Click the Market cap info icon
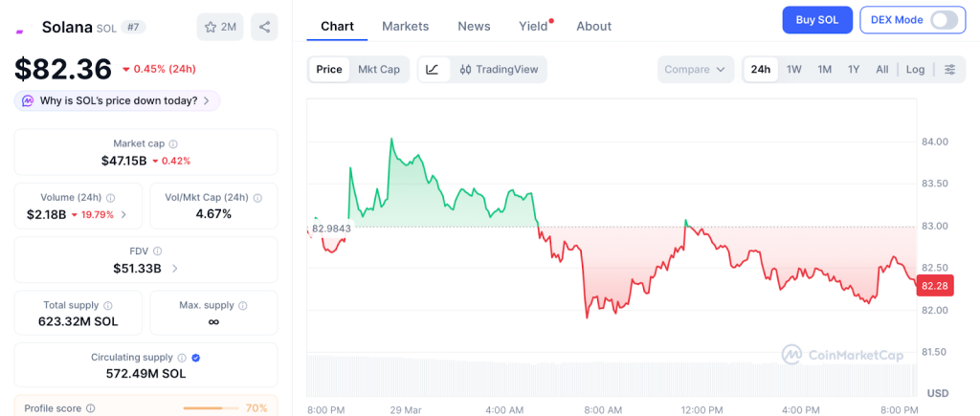This screenshot has height=416, width=980. coord(173,143)
